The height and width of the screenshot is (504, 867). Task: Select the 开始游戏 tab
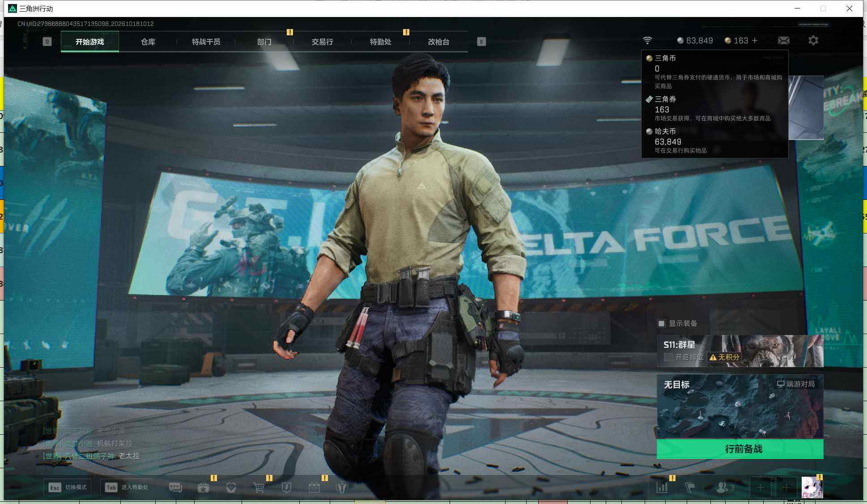[x=90, y=42]
